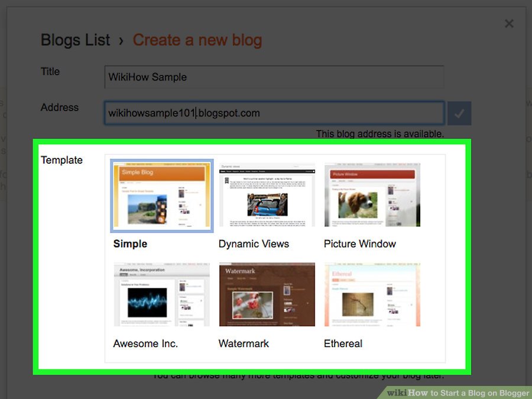Click the Blogs List breadcrumb
Screen dimensions: 532x399
point(75,40)
